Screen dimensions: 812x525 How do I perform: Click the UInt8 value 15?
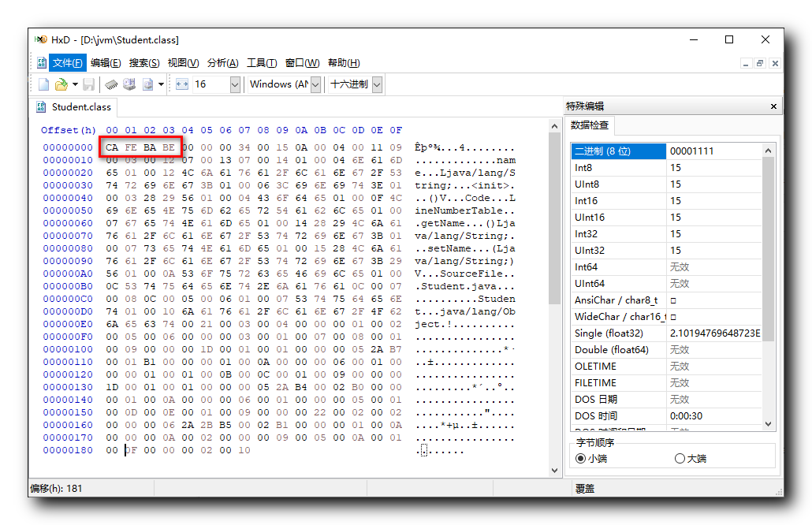[x=676, y=184]
